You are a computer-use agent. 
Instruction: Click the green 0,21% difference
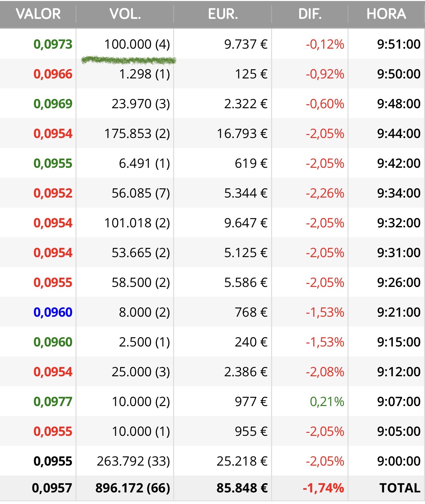(x=327, y=401)
